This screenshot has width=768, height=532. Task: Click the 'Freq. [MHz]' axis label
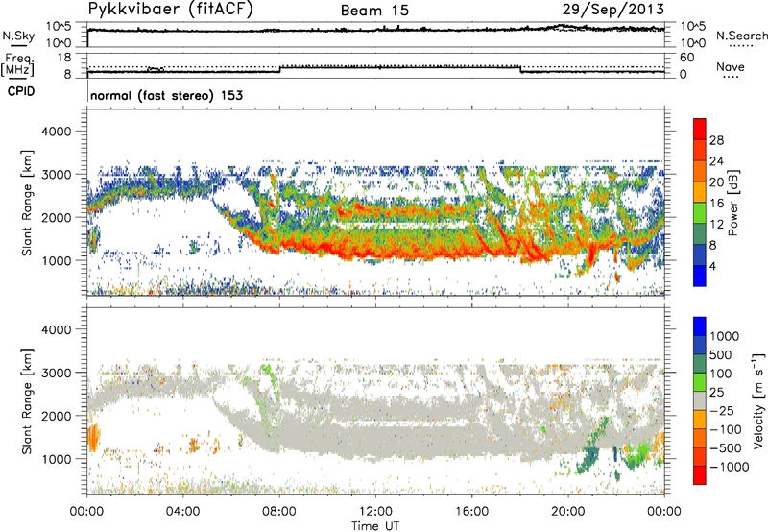[17, 65]
